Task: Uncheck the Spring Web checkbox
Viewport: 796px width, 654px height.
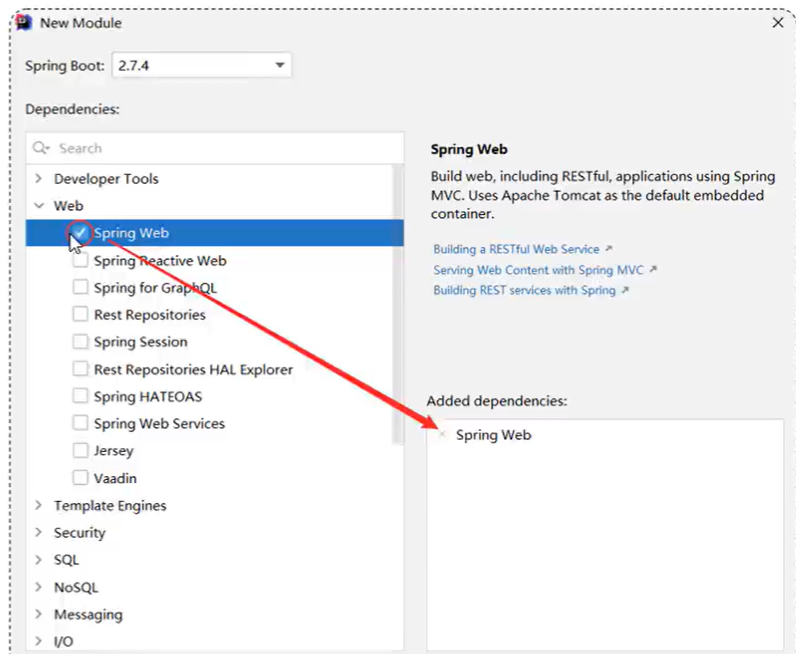Action: click(x=80, y=233)
